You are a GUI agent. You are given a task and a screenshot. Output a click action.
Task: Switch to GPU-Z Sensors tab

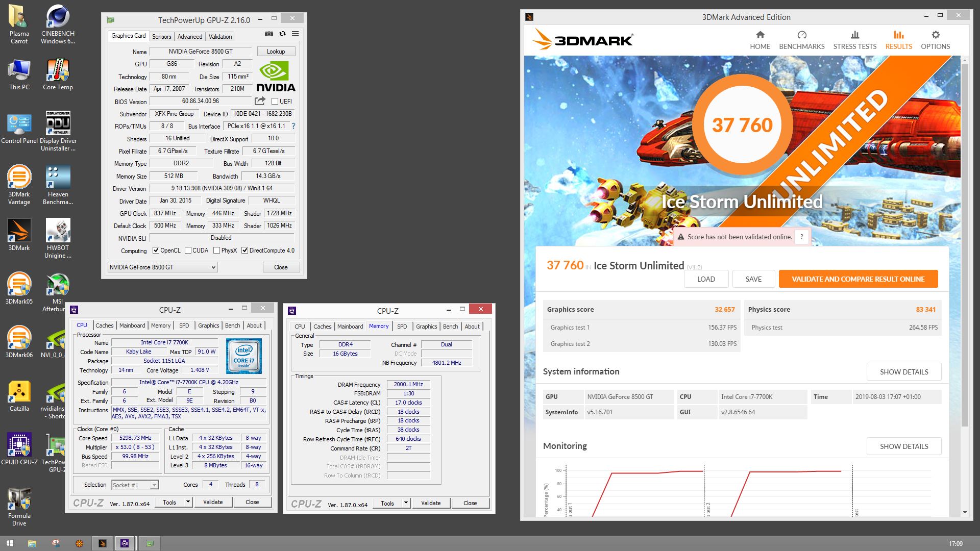(161, 37)
